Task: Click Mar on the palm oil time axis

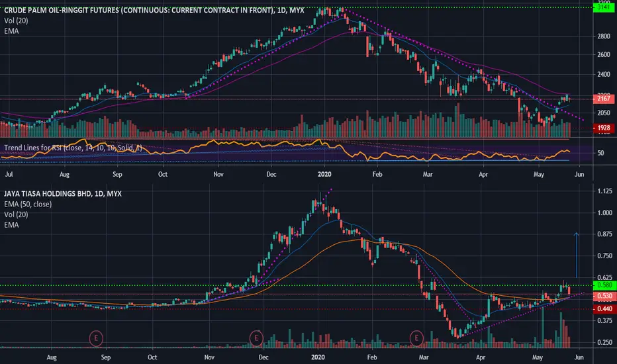Action: click(428, 174)
